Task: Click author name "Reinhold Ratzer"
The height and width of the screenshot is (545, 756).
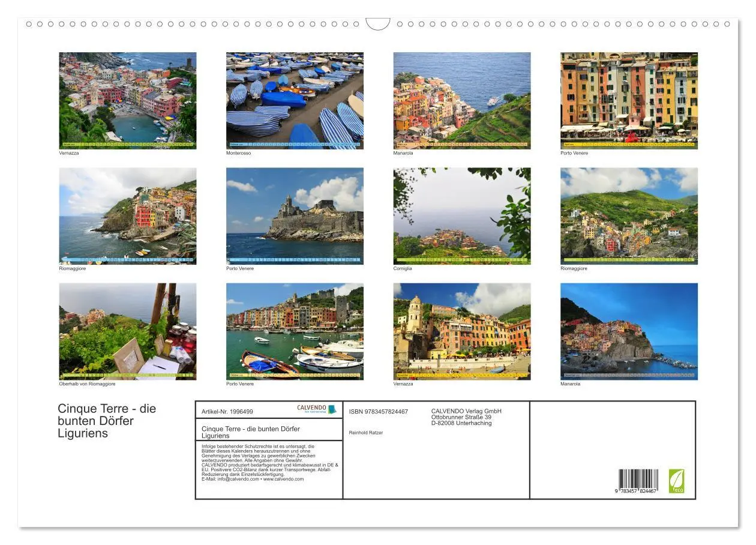Action: [x=366, y=433]
